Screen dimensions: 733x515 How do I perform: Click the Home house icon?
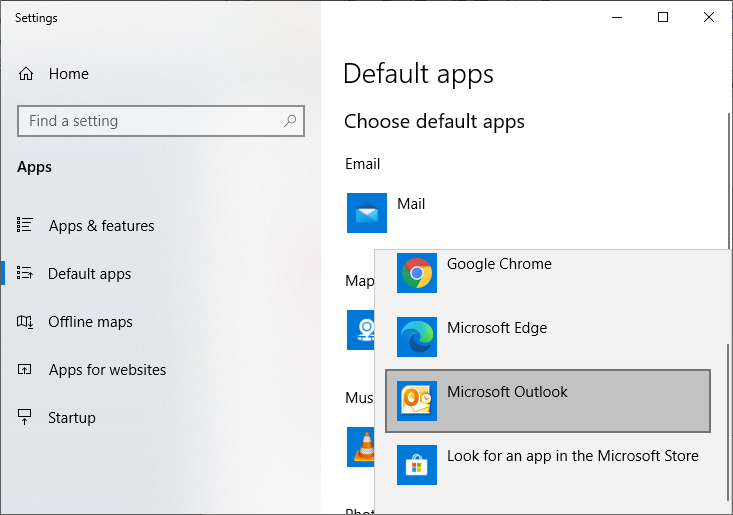[26, 74]
